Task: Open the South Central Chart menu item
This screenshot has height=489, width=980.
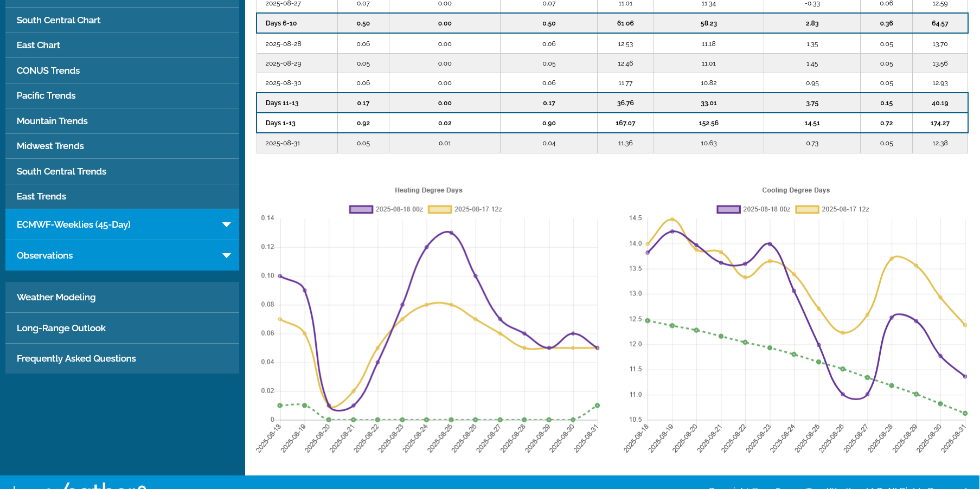Action: (x=59, y=20)
